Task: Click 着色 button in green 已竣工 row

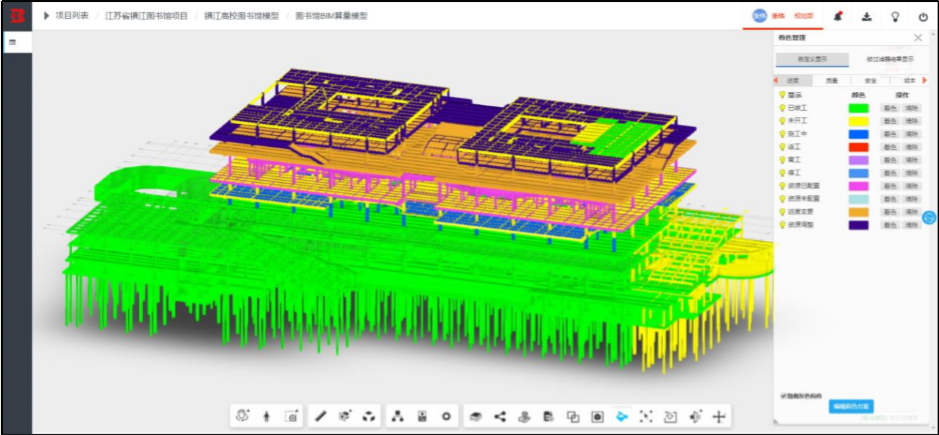Action: 889,108
